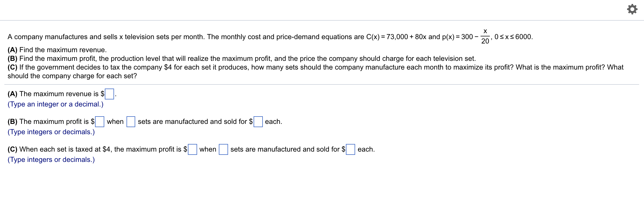The width and height of the screenshot is (644, 207).
Task: Select part C maximum profit input box
Action: coord(192,149)
